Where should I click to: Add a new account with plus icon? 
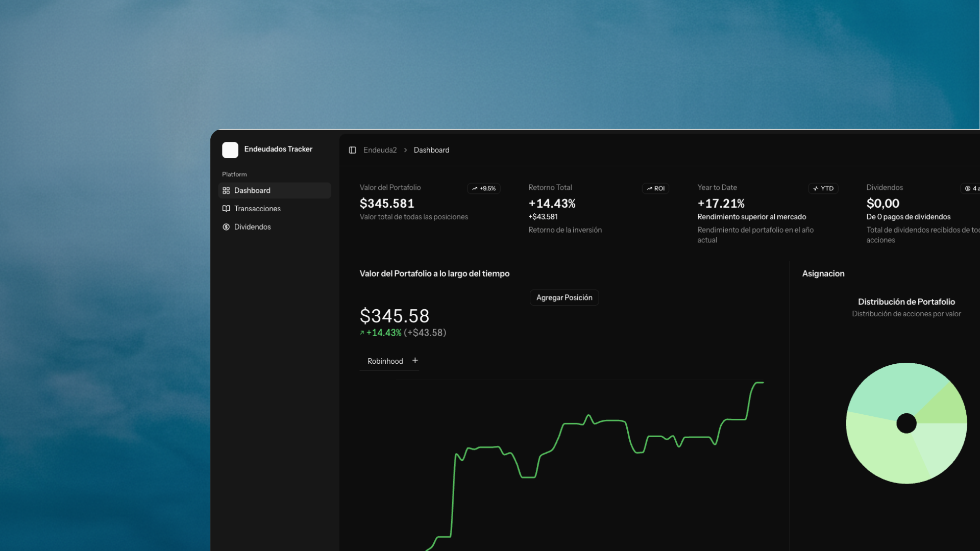[415, 360]
